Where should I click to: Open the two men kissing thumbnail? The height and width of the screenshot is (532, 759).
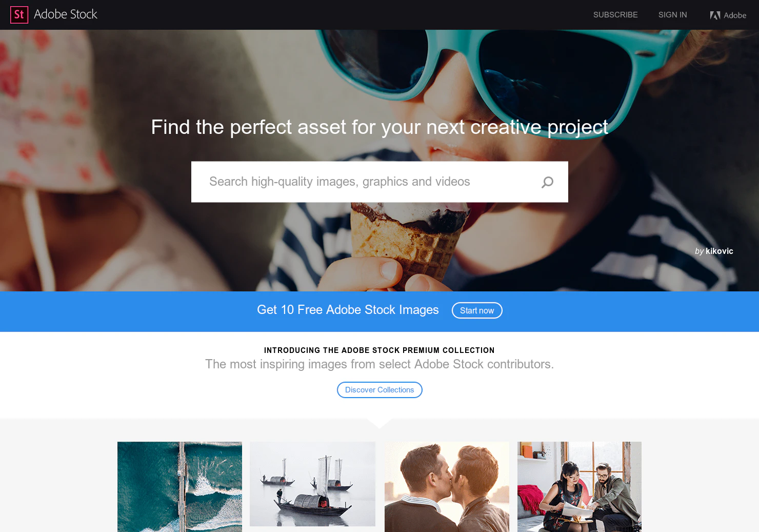447,487
